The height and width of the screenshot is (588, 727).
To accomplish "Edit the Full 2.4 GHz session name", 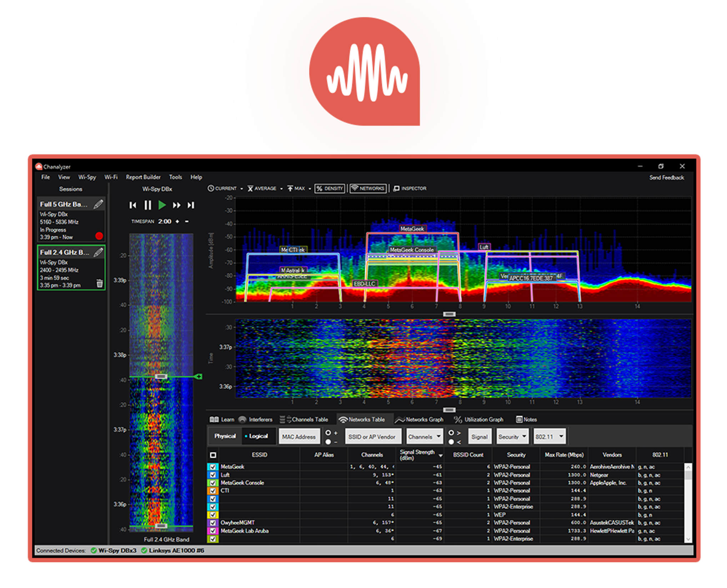I will (98, 252).
